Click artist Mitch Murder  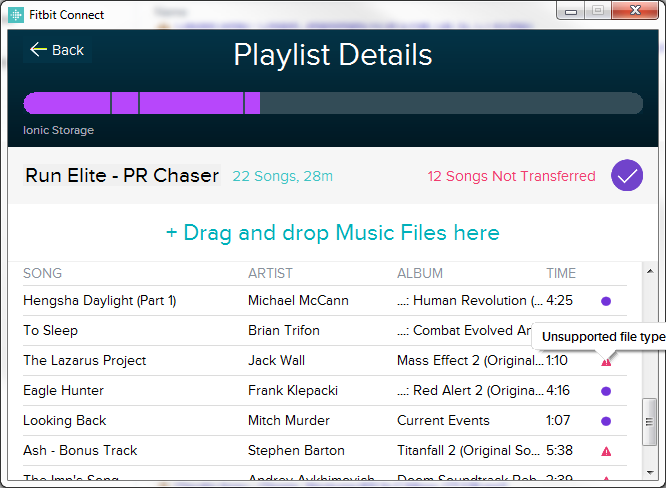point(289,420)
